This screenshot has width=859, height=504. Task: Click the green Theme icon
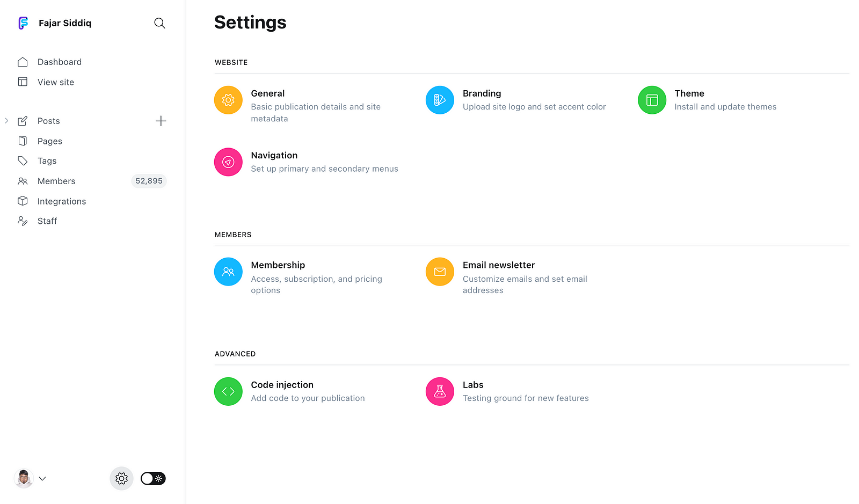tap(652, 100)
